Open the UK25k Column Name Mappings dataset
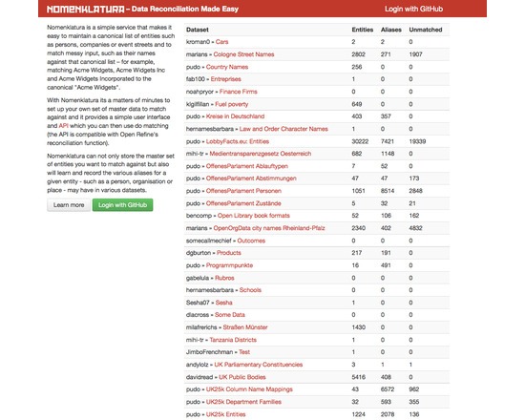Viewport: 525px width, 420px height. [249, 389]
